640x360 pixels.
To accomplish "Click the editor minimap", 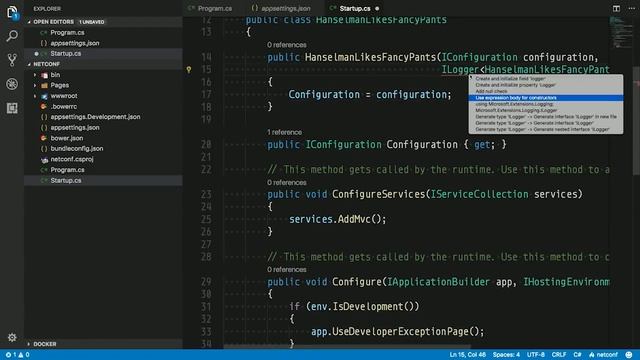I will coord(620,32).
